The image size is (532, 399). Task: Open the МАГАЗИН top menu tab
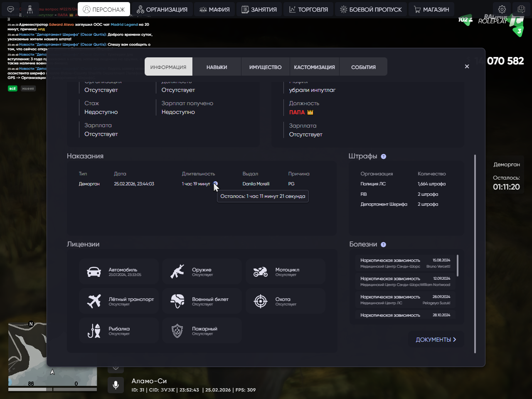click(x=431, y=9)
